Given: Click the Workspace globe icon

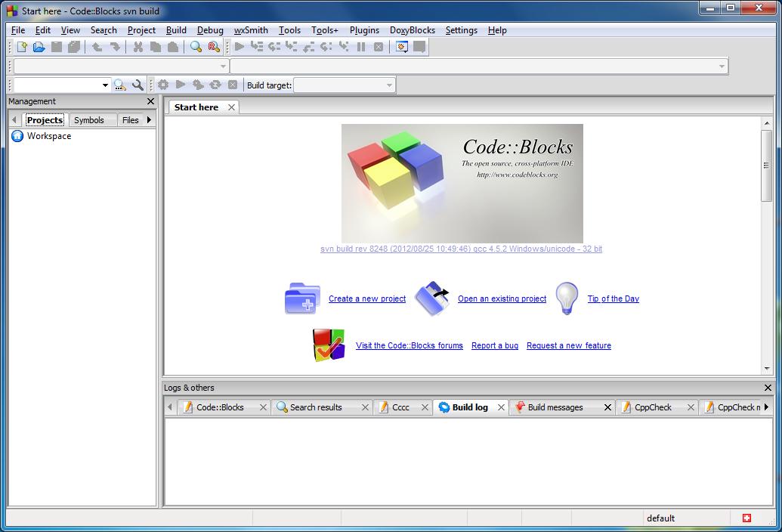Looking at the screenshot, I should coord(17,135).
